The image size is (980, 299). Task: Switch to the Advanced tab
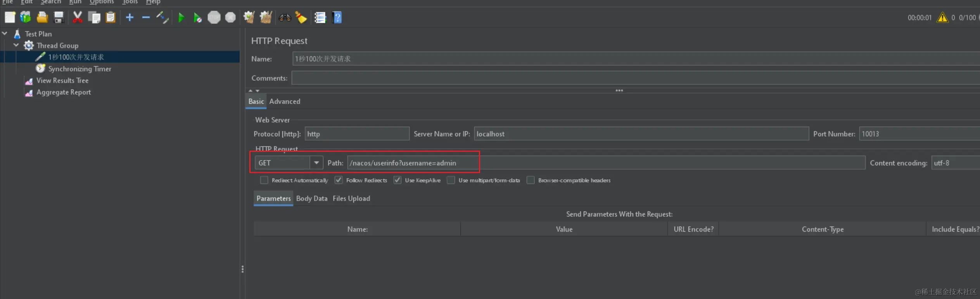tap(285, 101)
